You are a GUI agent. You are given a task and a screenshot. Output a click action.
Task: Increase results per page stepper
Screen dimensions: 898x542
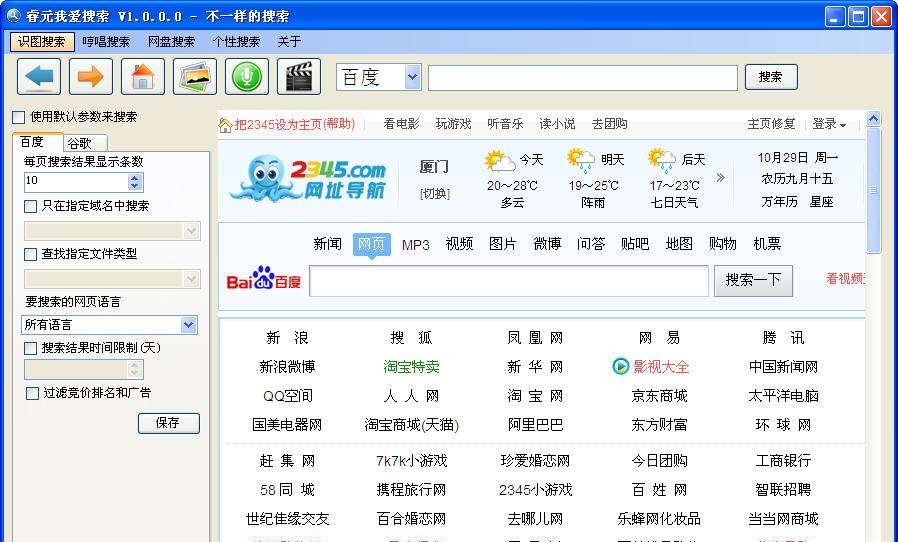pyautogui.click(x=135, y=178)
